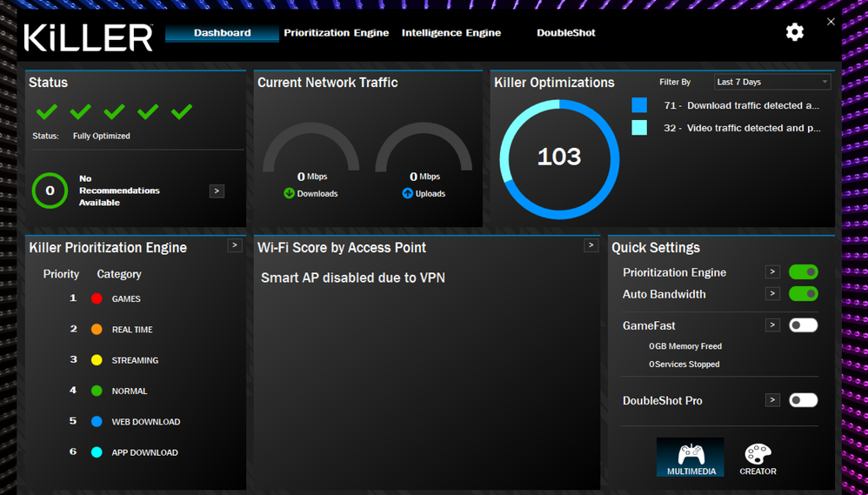Click Smart AP disabled due to VPN message
The height and width of the screenshot is (495, 868).
point(353,278)
